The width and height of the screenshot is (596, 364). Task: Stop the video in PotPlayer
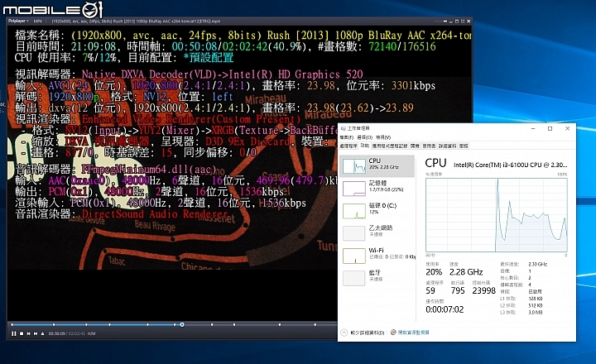point(22,333)
